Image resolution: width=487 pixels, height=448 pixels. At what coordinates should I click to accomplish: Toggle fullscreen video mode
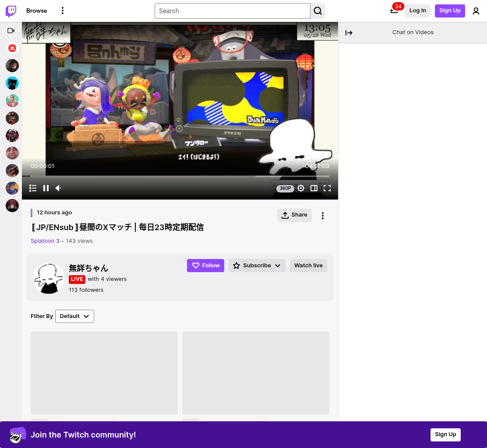(327, 188)
